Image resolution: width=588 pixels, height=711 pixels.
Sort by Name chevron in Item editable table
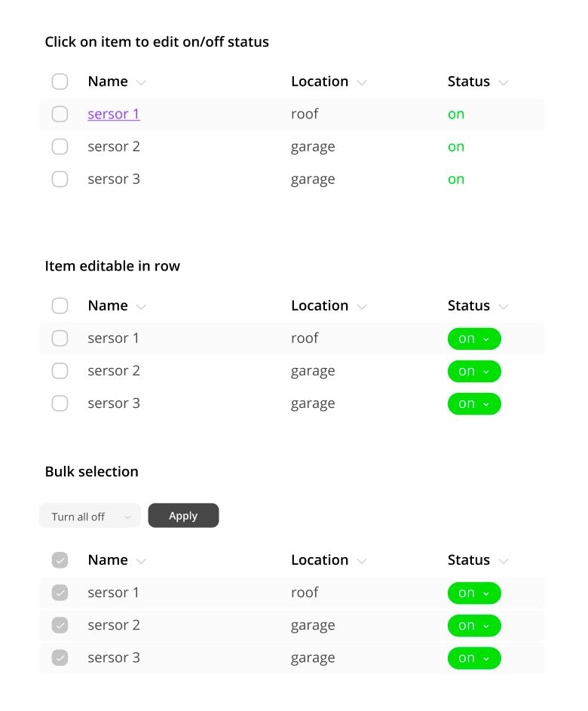141,307
